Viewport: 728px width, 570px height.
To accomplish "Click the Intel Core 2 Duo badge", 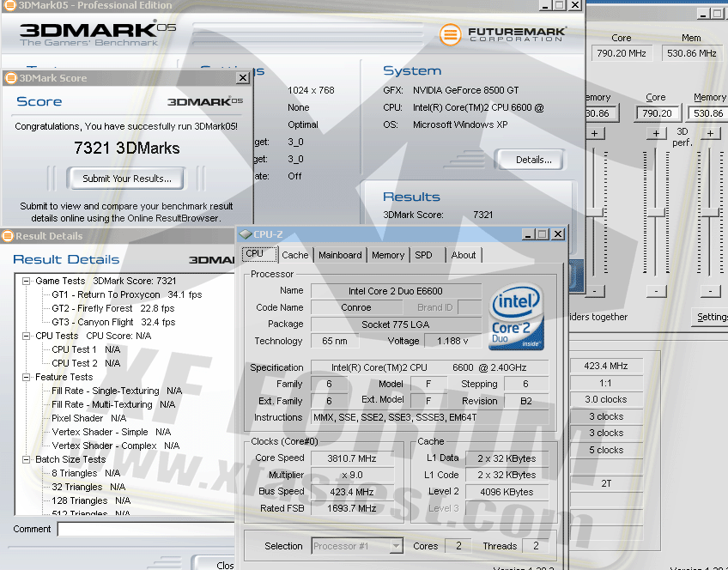I will (516, 318).
